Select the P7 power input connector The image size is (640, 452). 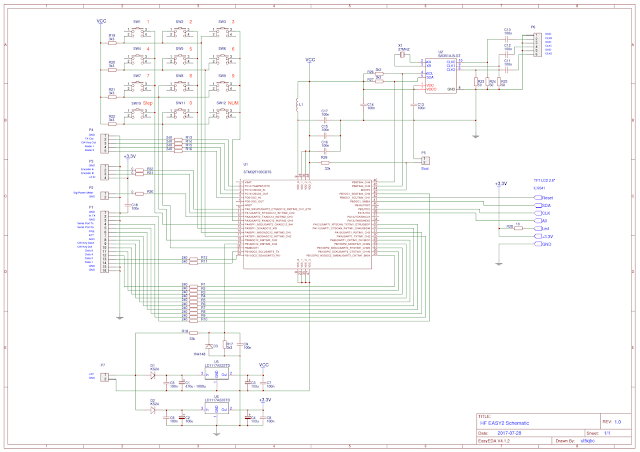(104, 376)
